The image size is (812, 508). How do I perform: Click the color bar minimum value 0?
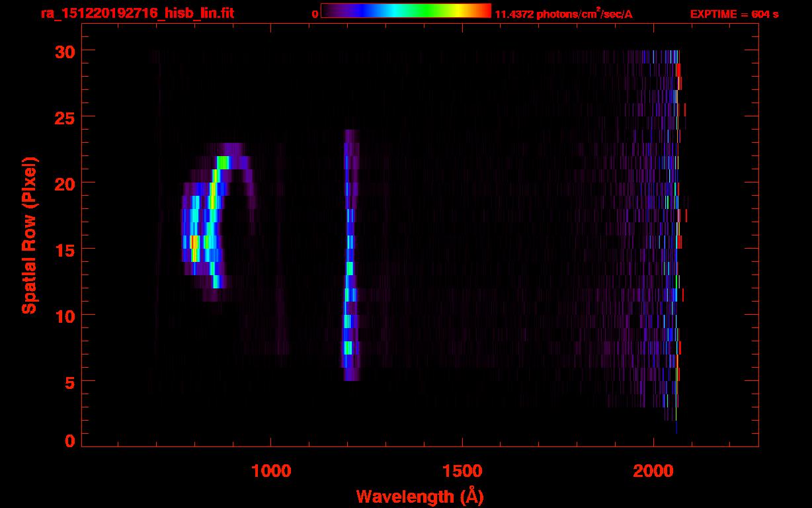(315, 14)
